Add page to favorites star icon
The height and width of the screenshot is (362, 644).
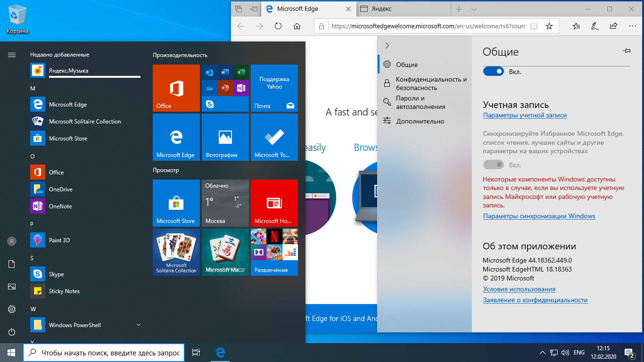pyautogui.click(x=549, y=26)
